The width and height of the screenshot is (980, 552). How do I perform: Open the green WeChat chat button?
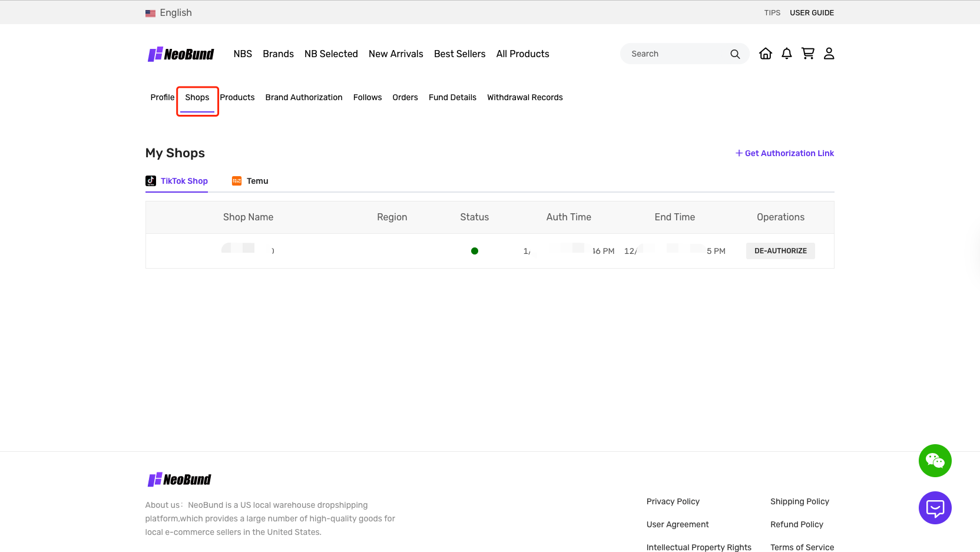pos(935,461)
